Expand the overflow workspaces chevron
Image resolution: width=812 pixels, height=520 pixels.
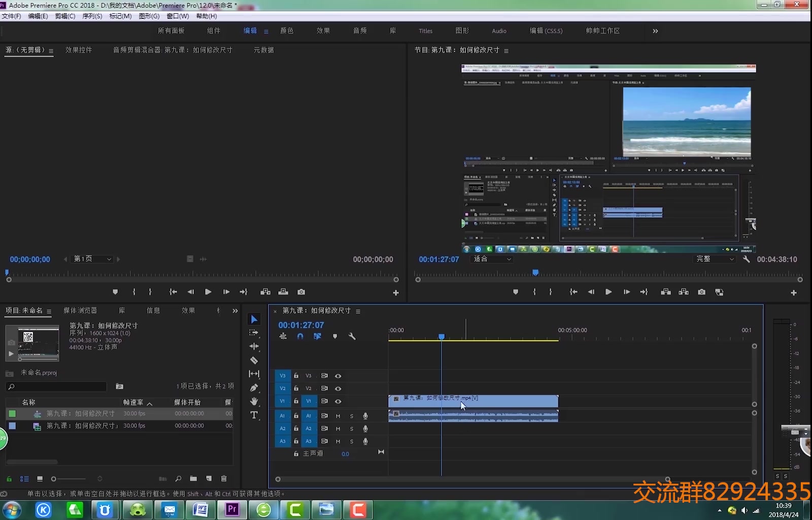pos(655,31)
